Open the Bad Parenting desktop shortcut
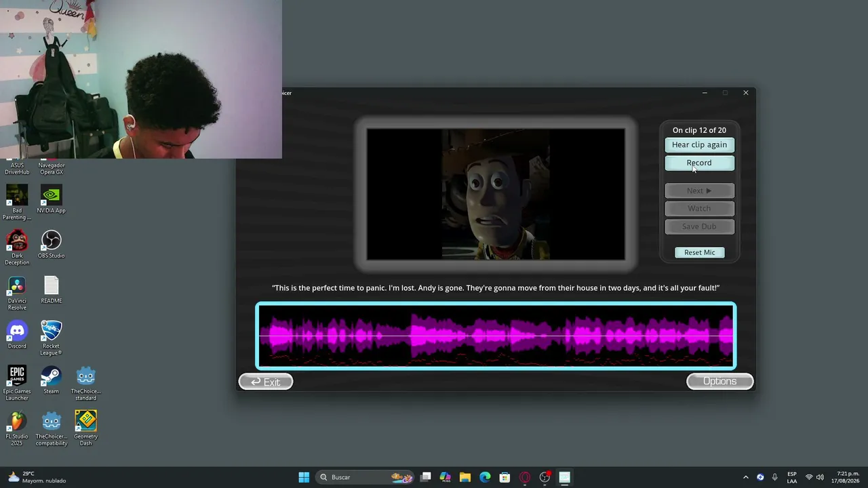The image size is (868, 488). point(17,203)
